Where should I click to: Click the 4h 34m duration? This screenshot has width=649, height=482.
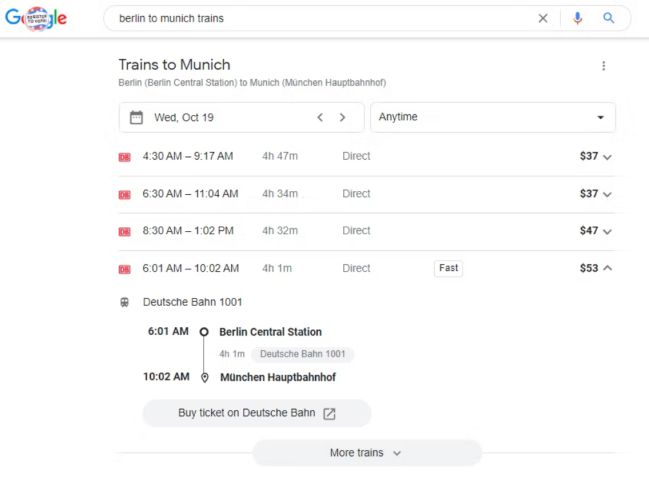tap(280, 194)
